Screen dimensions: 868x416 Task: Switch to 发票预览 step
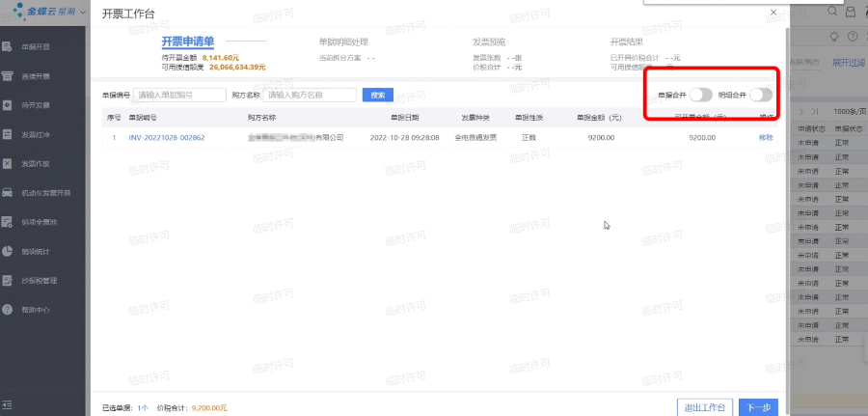pyautogui.click(x=489, y=42)
